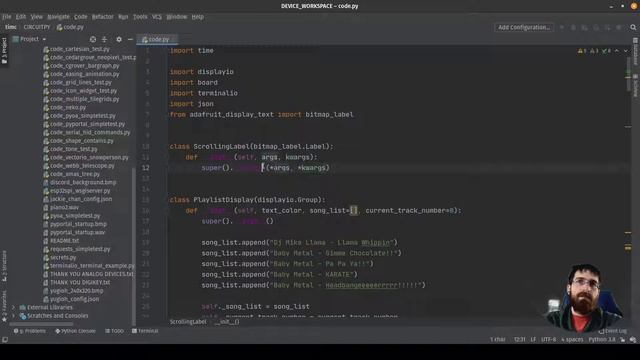Open the Navigate menu
640x360 pixels.
click(58, 17)
